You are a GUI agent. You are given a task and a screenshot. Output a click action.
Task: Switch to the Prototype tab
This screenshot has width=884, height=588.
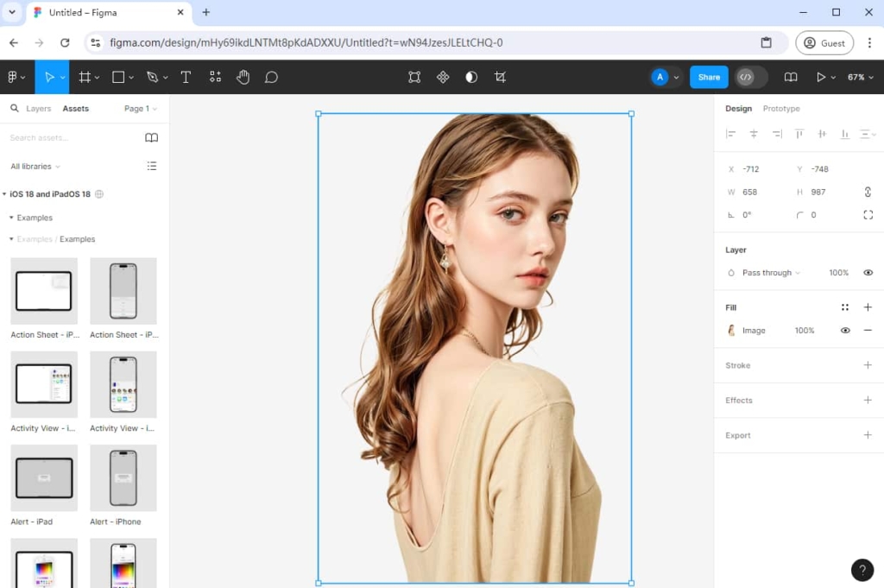[781, 108]
